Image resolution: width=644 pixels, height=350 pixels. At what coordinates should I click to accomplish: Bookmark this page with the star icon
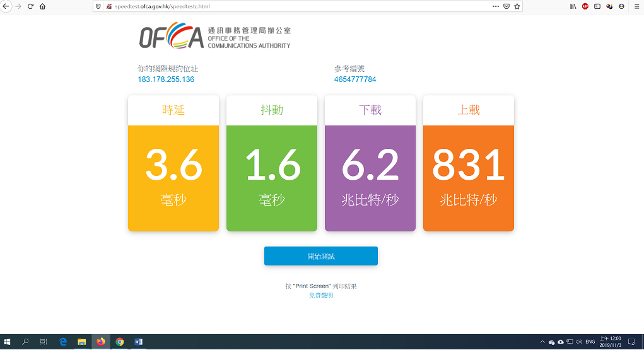click(x=517, y=6)
